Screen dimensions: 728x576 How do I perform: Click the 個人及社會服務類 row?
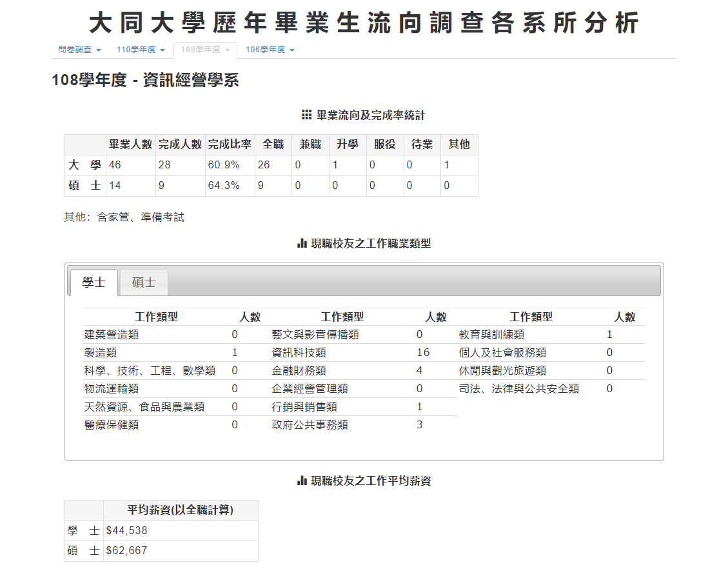[x=551, y=353]
